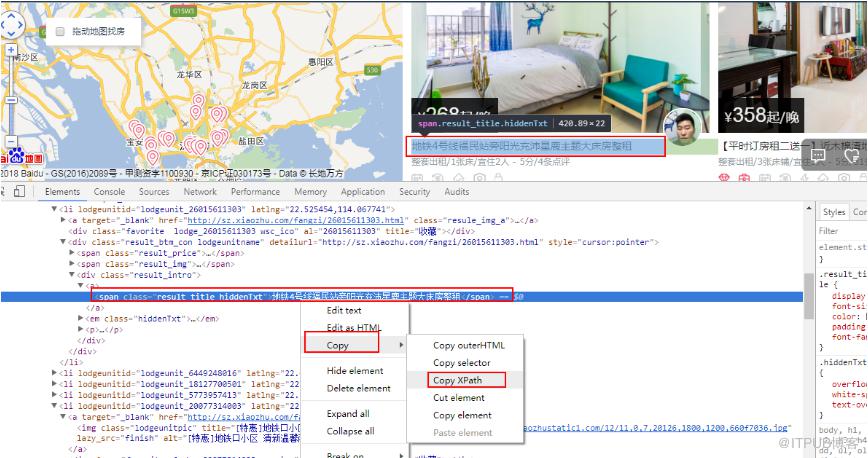
Task: Enable the 拖动地图找房 checkbox
Action: click(60, 32)
